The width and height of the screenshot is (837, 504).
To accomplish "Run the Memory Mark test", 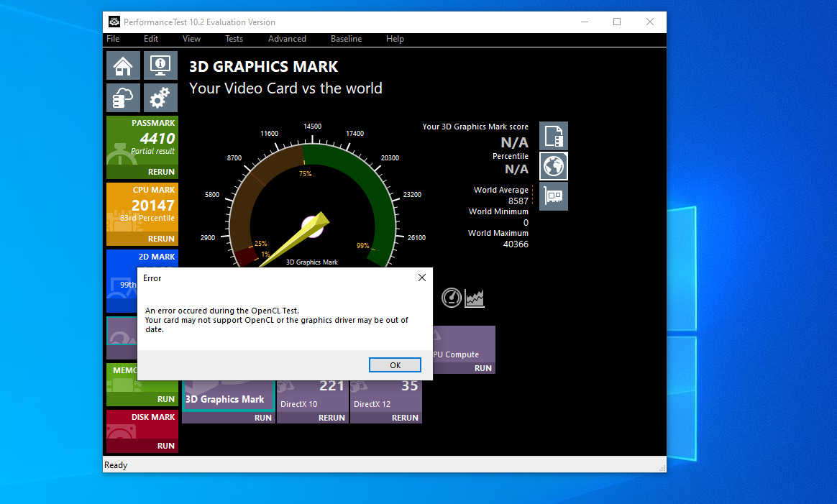I will 166,399.
